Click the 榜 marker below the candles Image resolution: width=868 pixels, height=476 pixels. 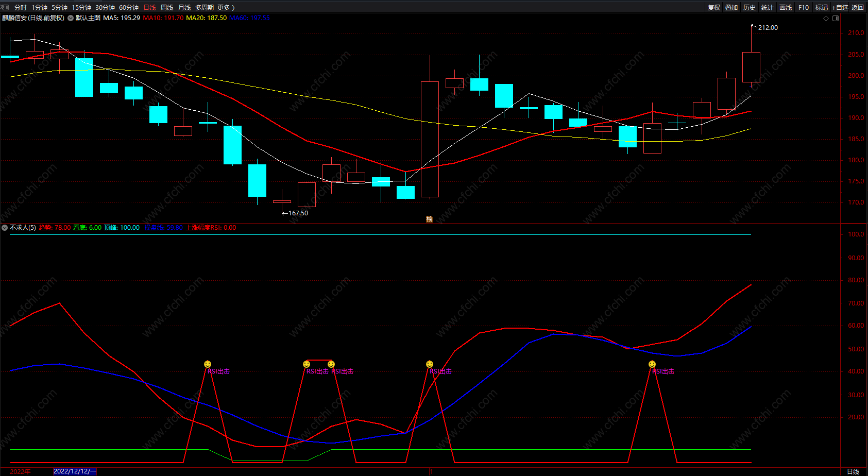(430, 219)
